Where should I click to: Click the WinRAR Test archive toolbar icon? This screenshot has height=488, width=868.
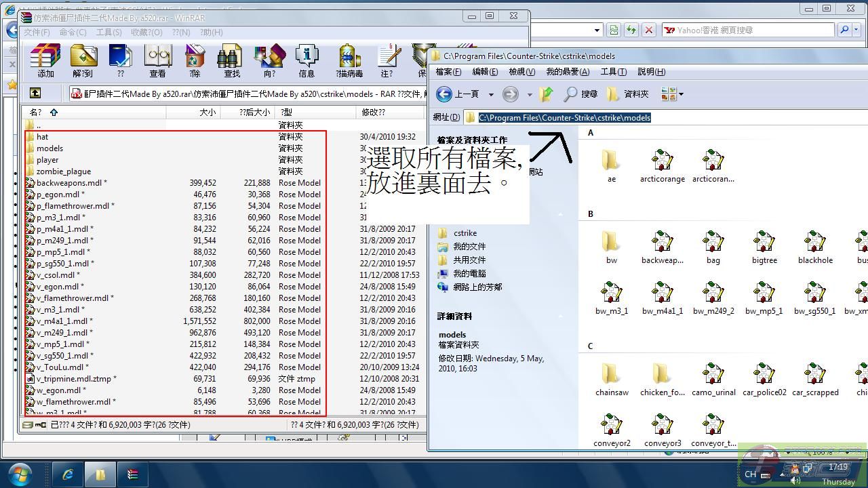click(120, 61)
